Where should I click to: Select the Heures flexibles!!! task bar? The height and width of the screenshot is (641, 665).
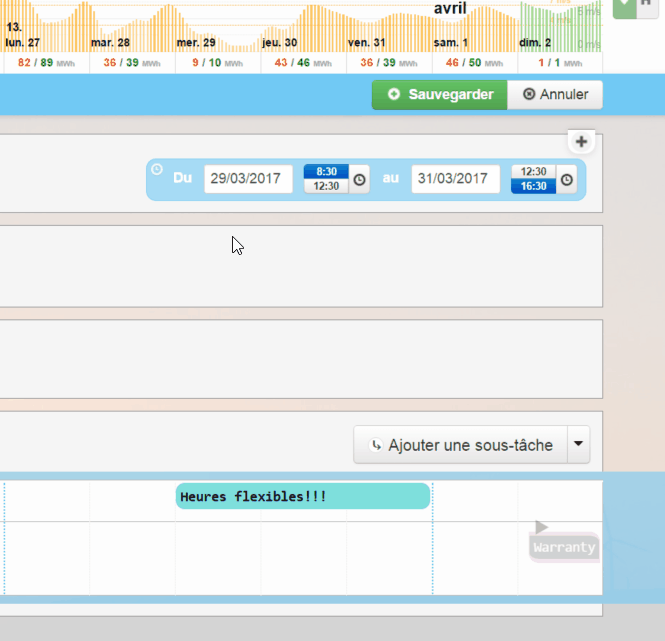click(303, 497)
